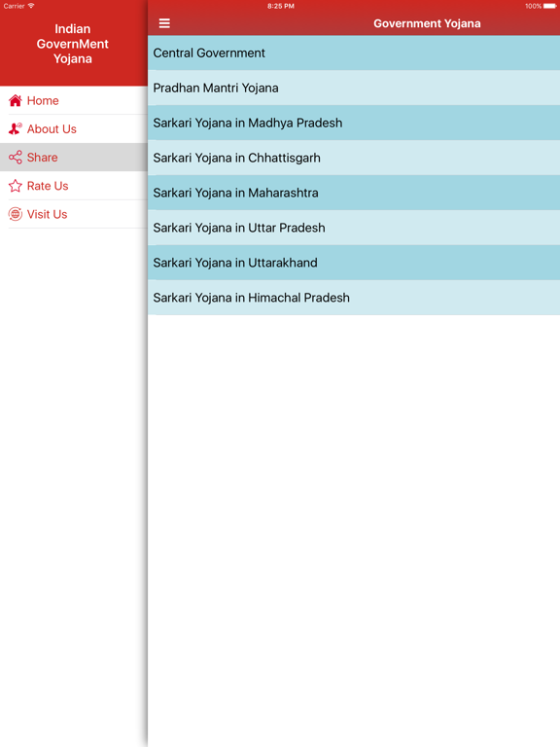Open the hamburger menu icon
Image resolution: width=560 pixels, height=747 pixels.
point(164,23)
